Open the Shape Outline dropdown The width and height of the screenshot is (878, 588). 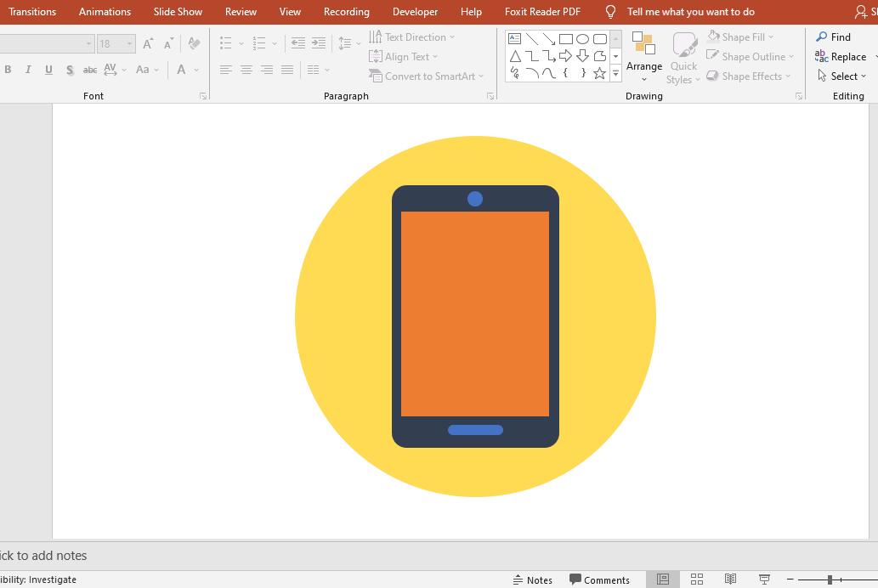[750, 56]
